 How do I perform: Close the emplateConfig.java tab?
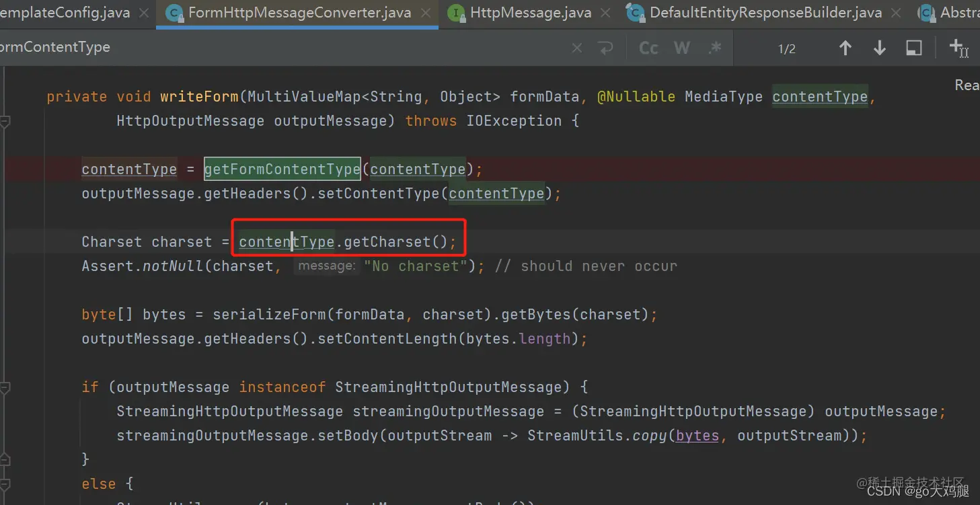click(144, 12)
